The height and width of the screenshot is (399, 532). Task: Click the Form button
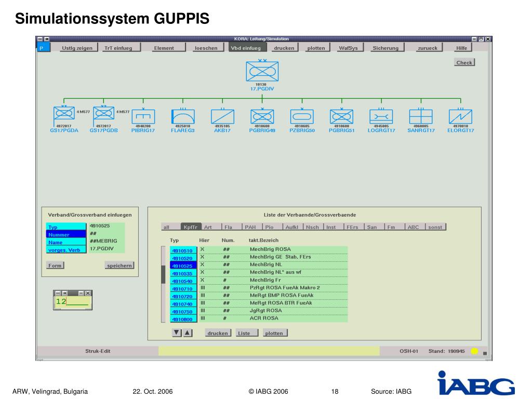[x=55, y=265]
